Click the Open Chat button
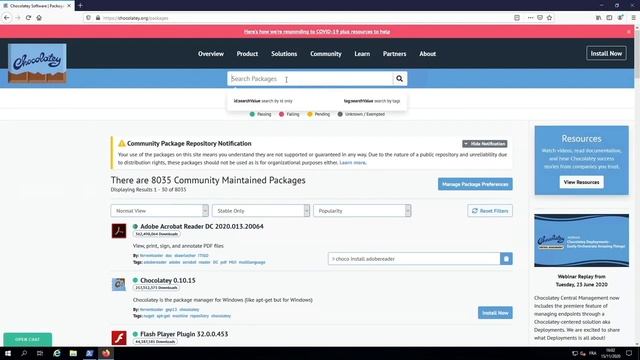640x360 pixels. (27, 340)
